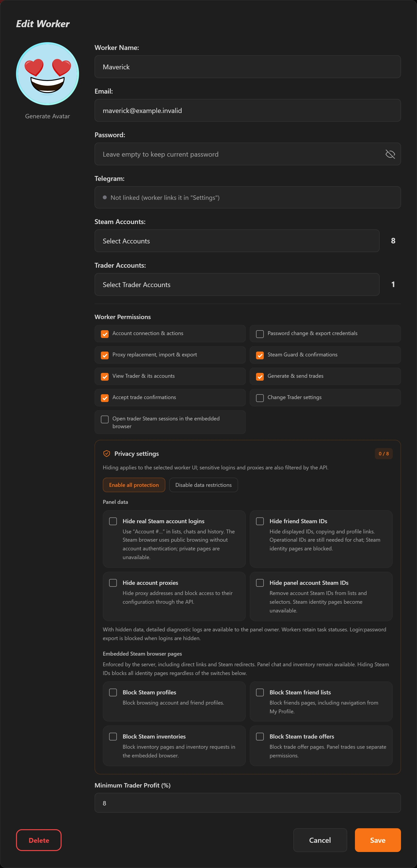Check Block Steam friend lists
Screen dimensions: 417x868
point(260,692)
